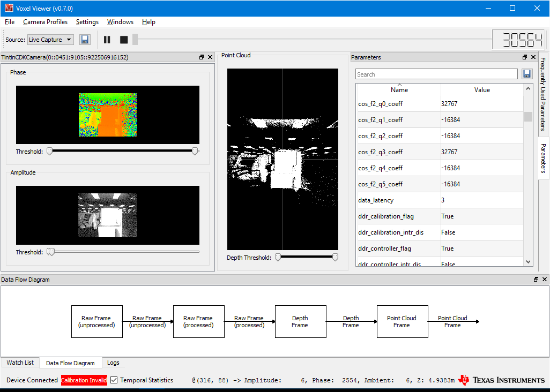Select the cos_f2_q3_coeff parameter name

[380, 152]
